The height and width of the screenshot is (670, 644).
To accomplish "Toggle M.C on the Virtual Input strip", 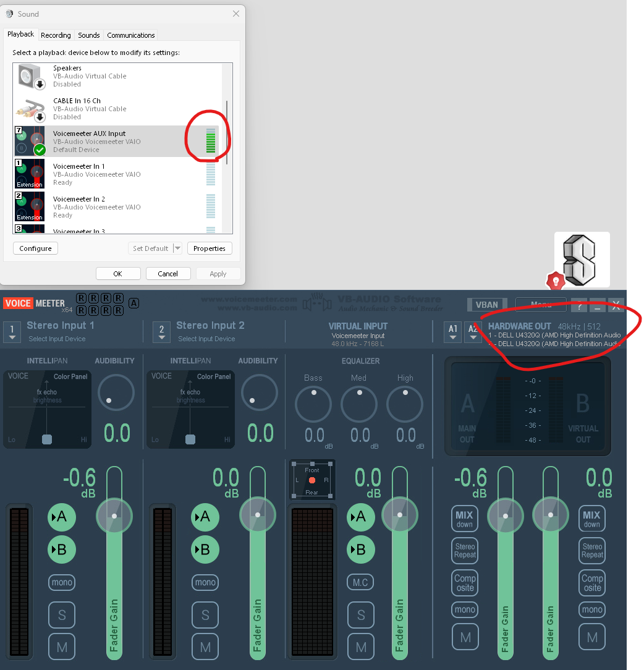I will (360, 582).
